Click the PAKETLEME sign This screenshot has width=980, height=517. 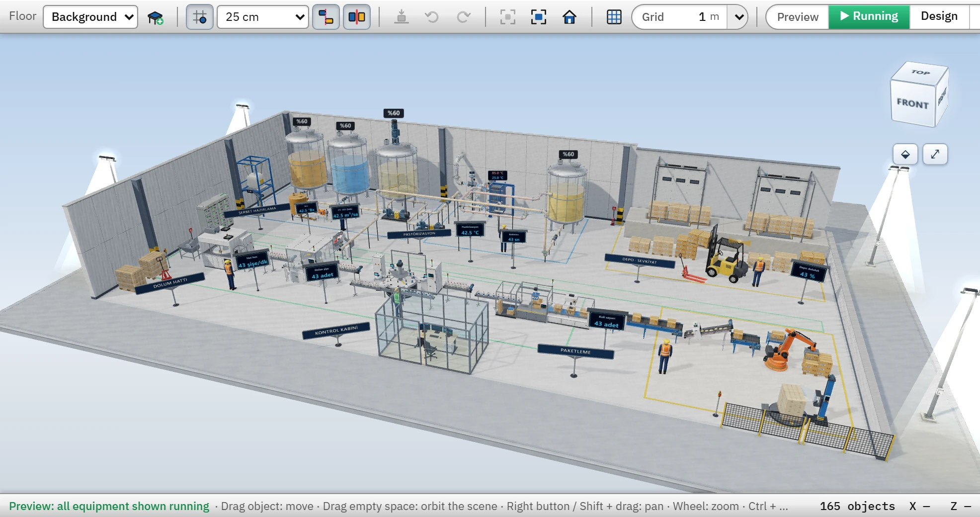point(575,351)
